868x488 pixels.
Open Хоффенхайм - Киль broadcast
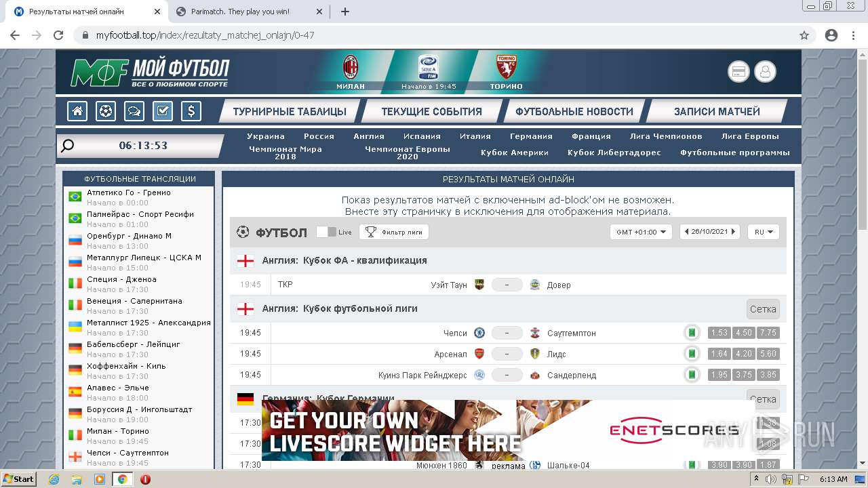click(126, 366)
